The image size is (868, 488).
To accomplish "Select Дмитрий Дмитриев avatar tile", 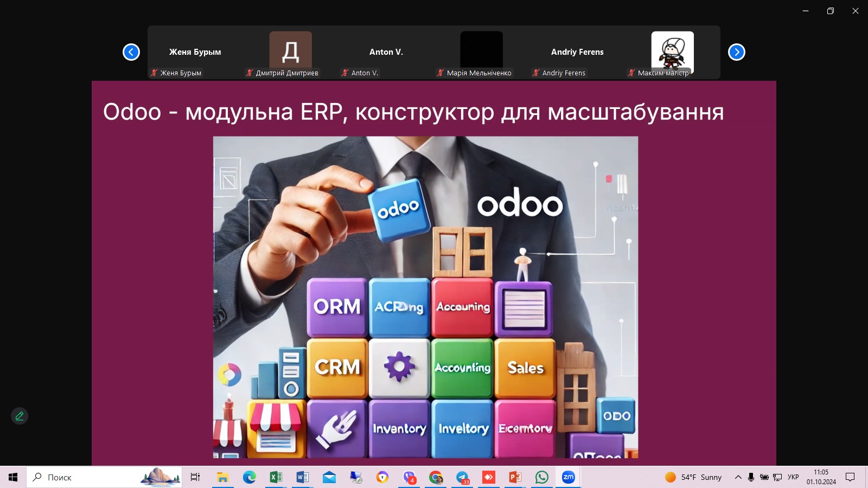I will pos(291,52).
